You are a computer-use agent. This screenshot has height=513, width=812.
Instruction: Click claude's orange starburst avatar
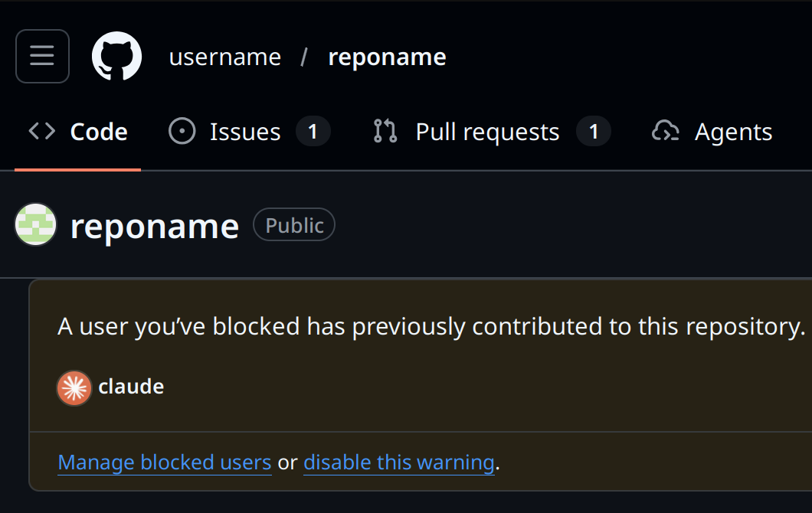(74, 387)
